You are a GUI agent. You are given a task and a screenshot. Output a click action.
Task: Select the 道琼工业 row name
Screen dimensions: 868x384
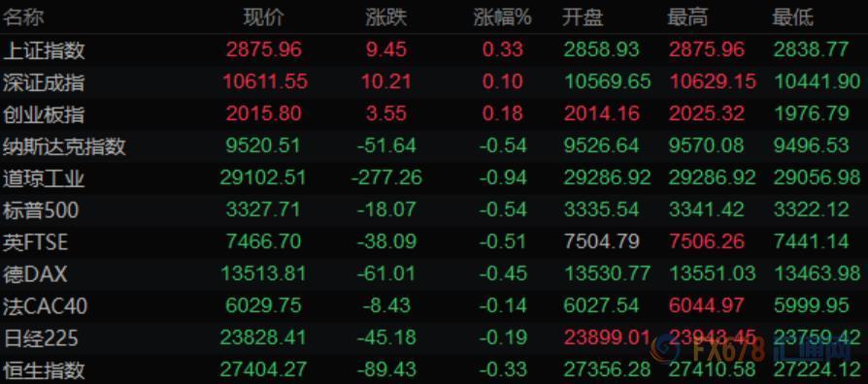tap(45, 178)
